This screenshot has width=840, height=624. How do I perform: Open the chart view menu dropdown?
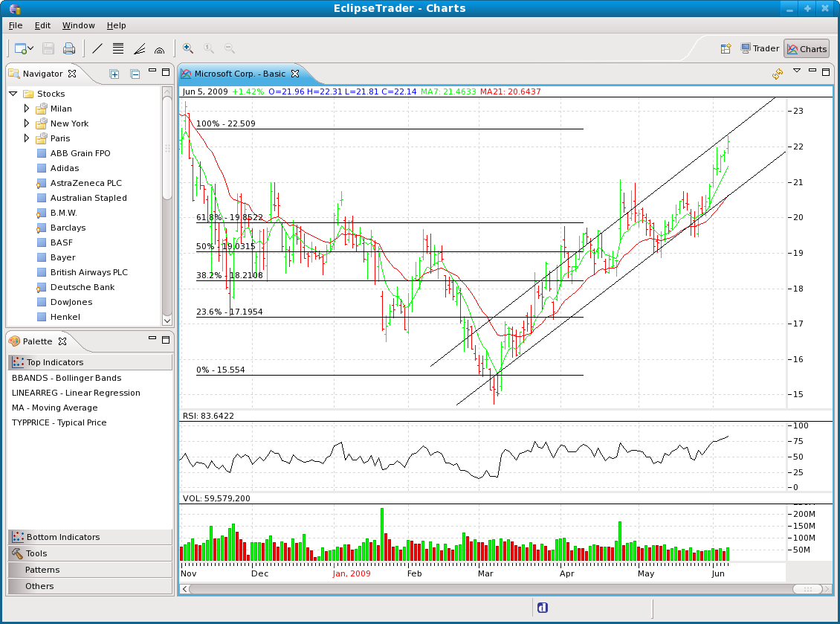tap(797, 71)
